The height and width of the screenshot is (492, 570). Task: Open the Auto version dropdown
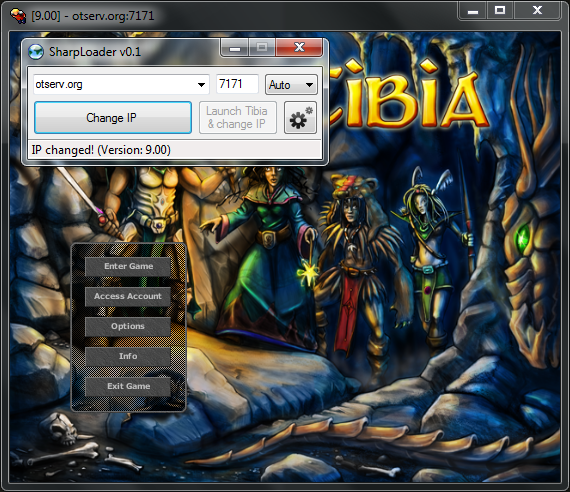pyautogui.click(x=291, y=85)
